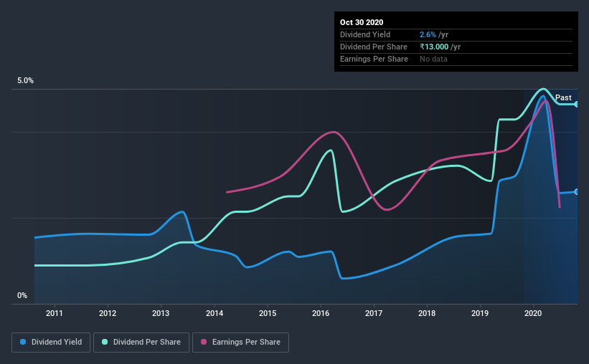
Task: Click the blue Dividend Yield legend dot
Action: point(23,342)
